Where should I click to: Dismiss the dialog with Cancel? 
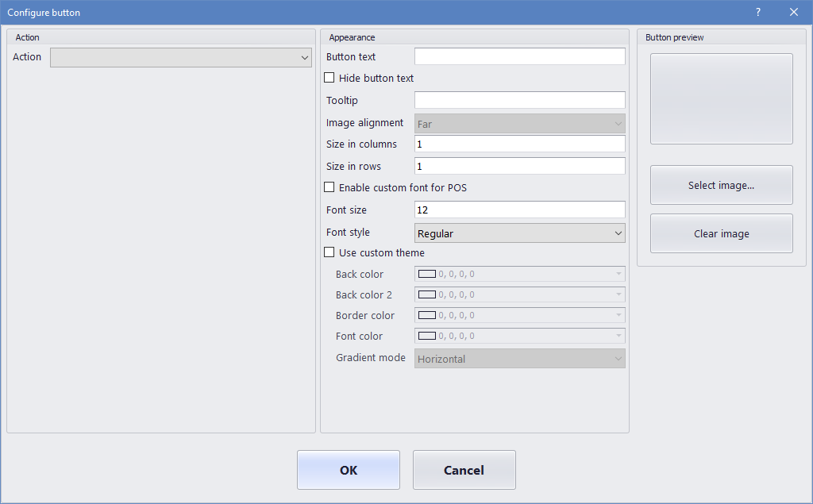pyautogui.click(x=464, y=470)
